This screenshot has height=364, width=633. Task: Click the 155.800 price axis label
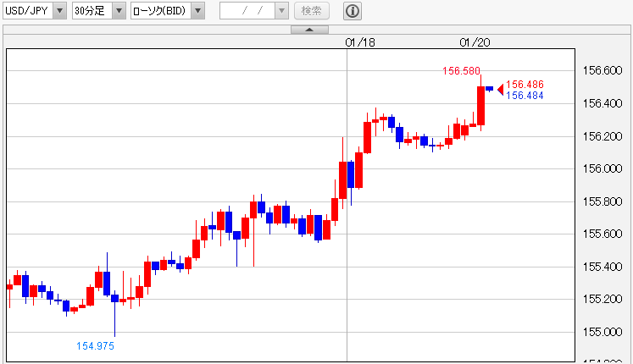click(x=602, y=201)
